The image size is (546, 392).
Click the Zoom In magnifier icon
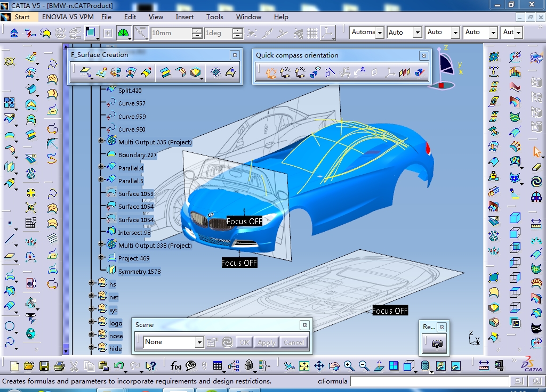(x=349, y=366)
